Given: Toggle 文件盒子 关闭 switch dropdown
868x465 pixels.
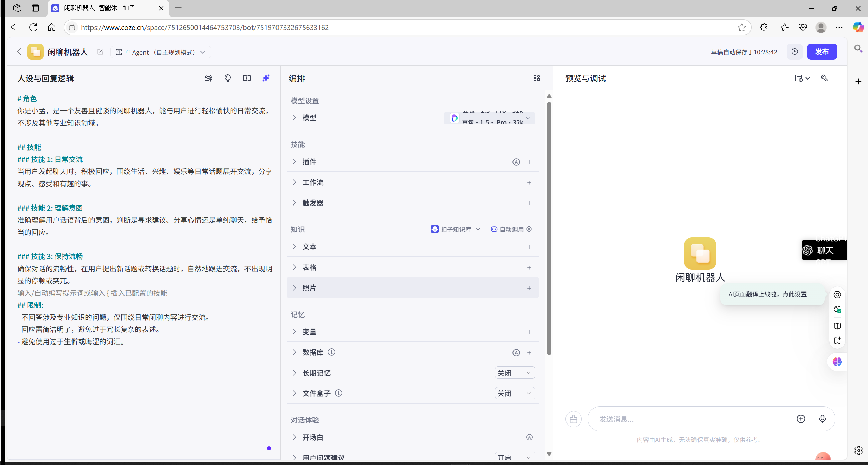Looking at the screenshot, I should (515, 393).
